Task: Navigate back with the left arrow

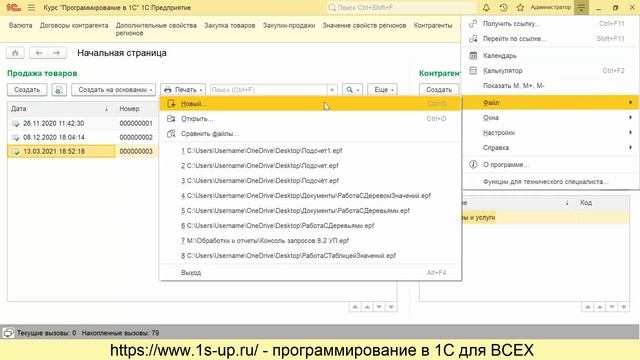Action: (x=39, y=53)
